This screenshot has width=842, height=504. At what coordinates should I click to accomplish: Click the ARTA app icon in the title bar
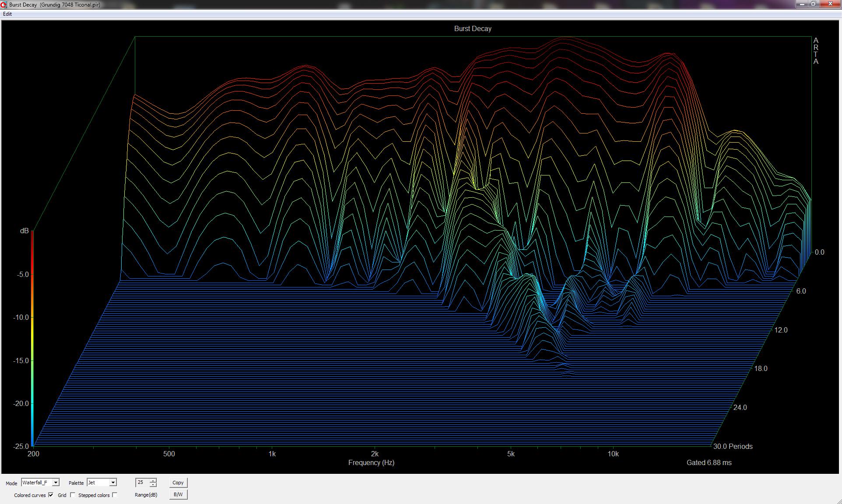(4, 4)
